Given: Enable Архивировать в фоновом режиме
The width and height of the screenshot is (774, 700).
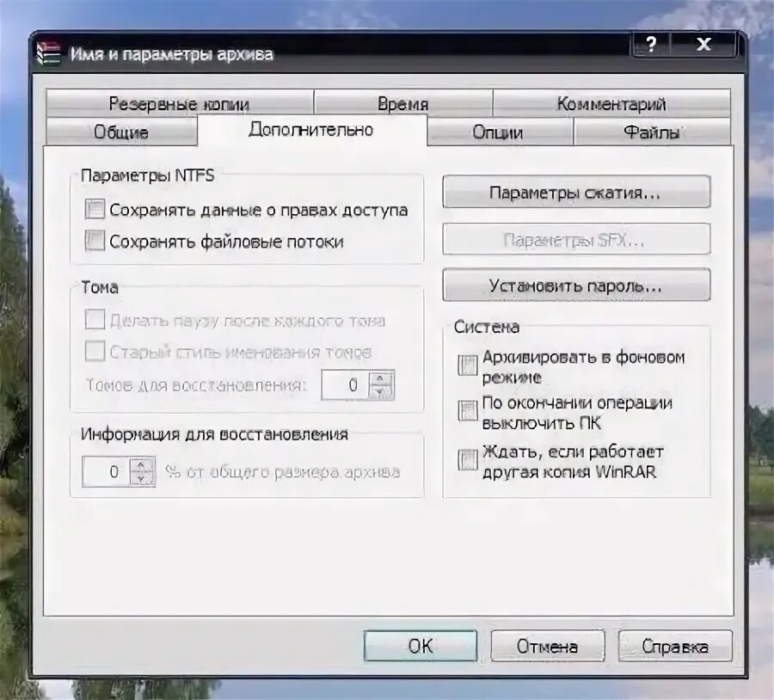Looking at the screenshot, I should [468, 365].
